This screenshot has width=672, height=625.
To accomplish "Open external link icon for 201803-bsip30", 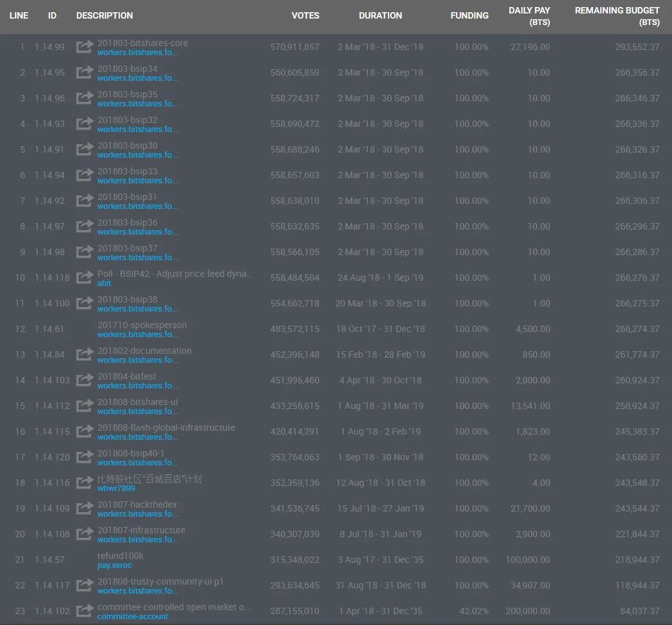I will tap(85, 149).
